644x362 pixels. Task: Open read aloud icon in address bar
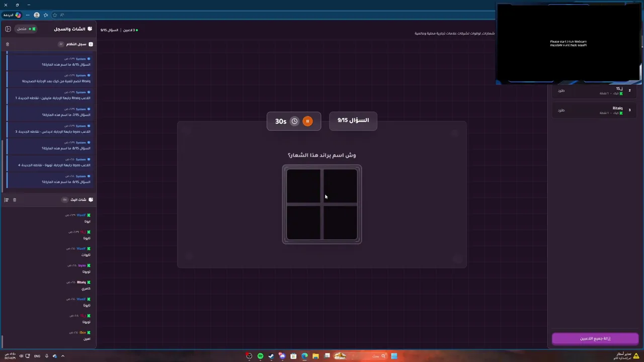(x=62, y=15)
